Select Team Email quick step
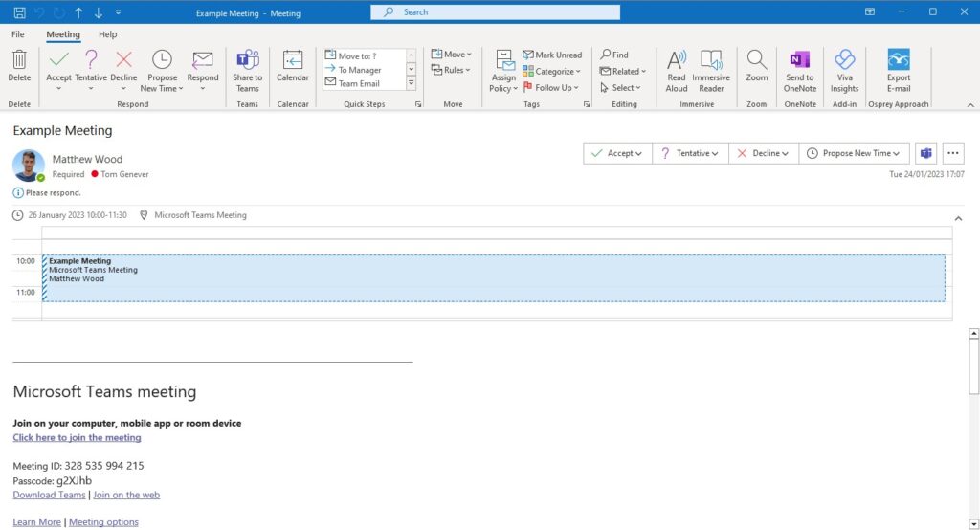Viewport: 980px width, 530px height. pos(365,84)
